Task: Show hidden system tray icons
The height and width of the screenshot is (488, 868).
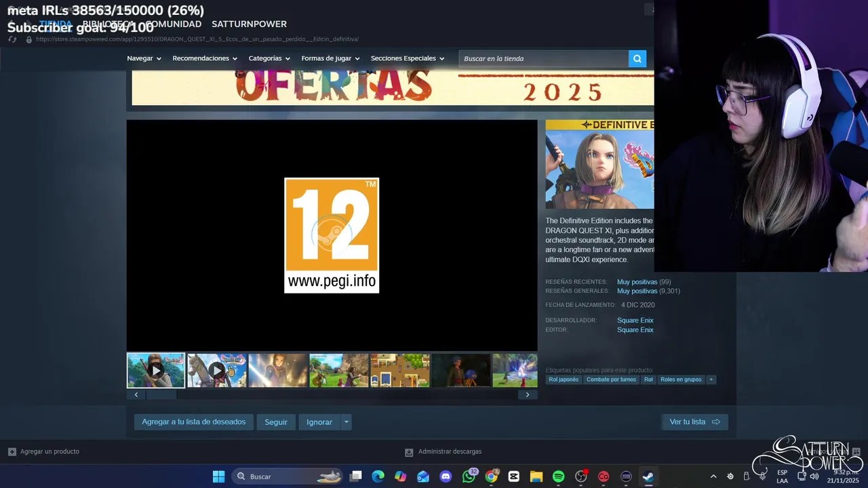Action: click(x=713, y=476)
